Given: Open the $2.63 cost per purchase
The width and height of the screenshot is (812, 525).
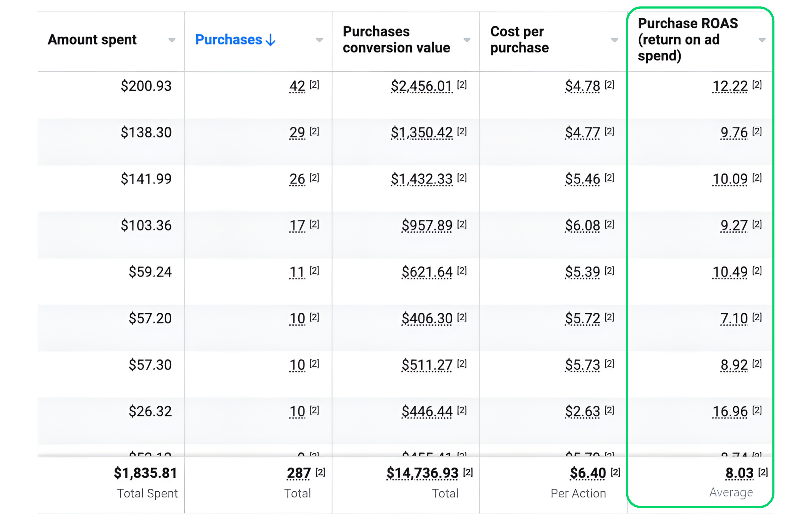Looking at the screenshot, I should 582,412.
